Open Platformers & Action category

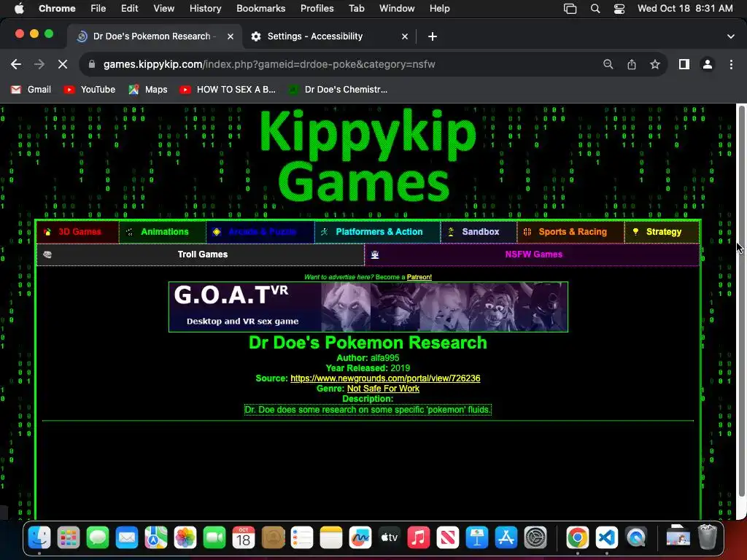[x=378, y=232]
